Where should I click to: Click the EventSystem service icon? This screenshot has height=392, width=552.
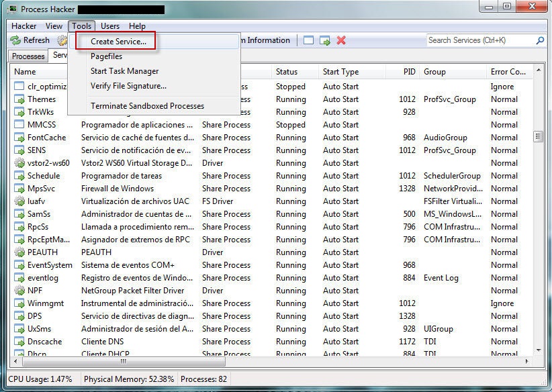click(19, 265)
